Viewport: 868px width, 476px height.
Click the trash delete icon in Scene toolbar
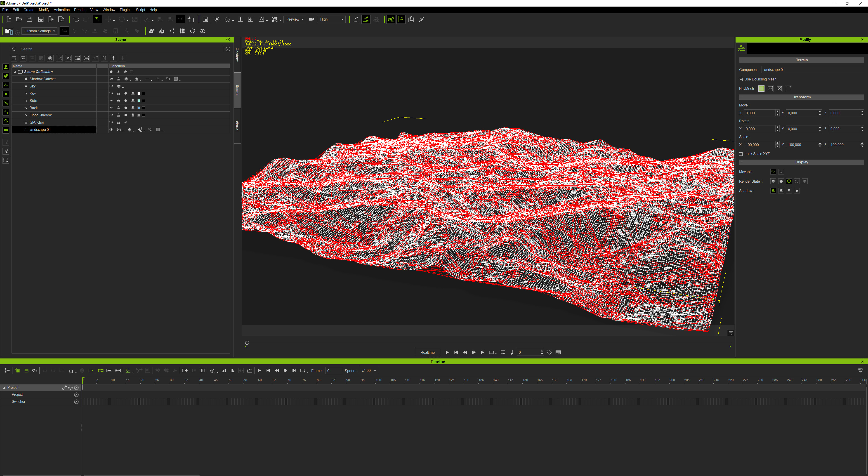(x=104, y=58)
